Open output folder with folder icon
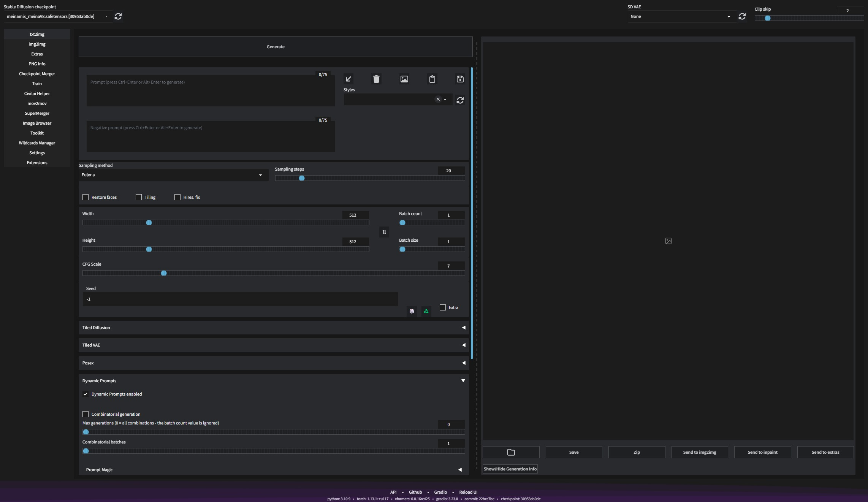 (511, 452)
